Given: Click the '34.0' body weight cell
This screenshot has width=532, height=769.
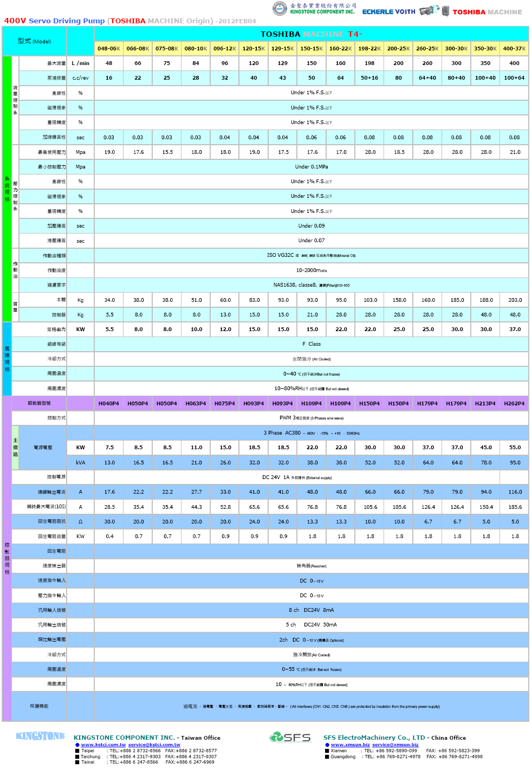Looking at the screenshot, I should (x=109, y=300).
